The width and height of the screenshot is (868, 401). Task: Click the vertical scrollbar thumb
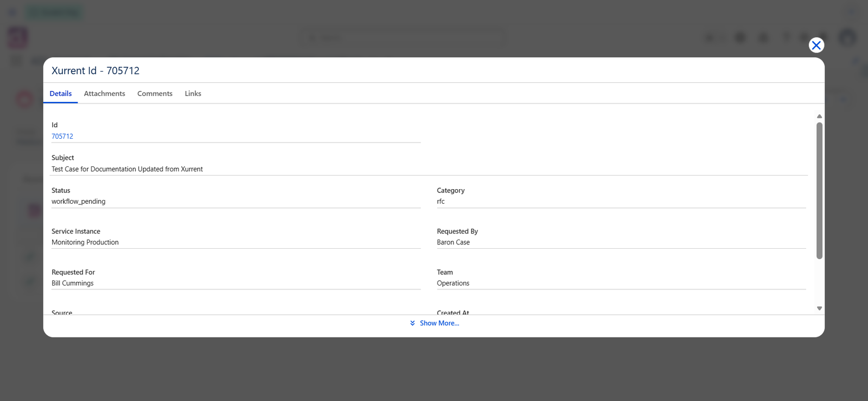(x=819, y=191)
